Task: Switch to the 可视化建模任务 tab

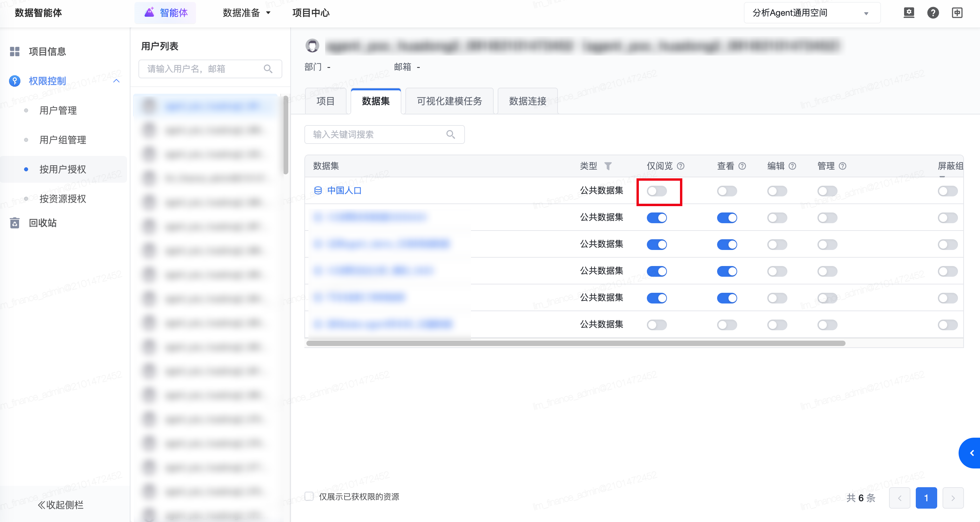Action: click(x=449, y=101)
